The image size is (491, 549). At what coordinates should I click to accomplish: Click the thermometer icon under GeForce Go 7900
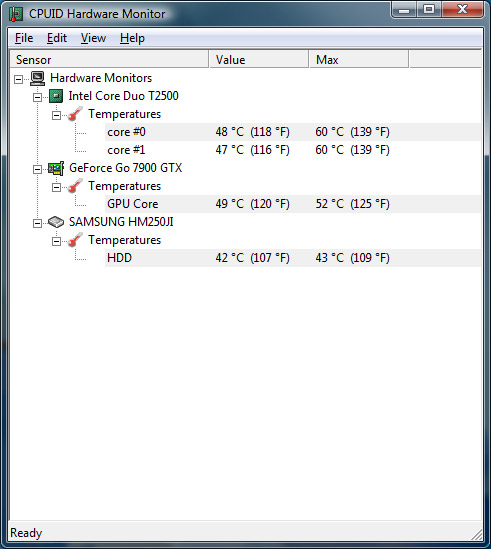click(75, 186)
